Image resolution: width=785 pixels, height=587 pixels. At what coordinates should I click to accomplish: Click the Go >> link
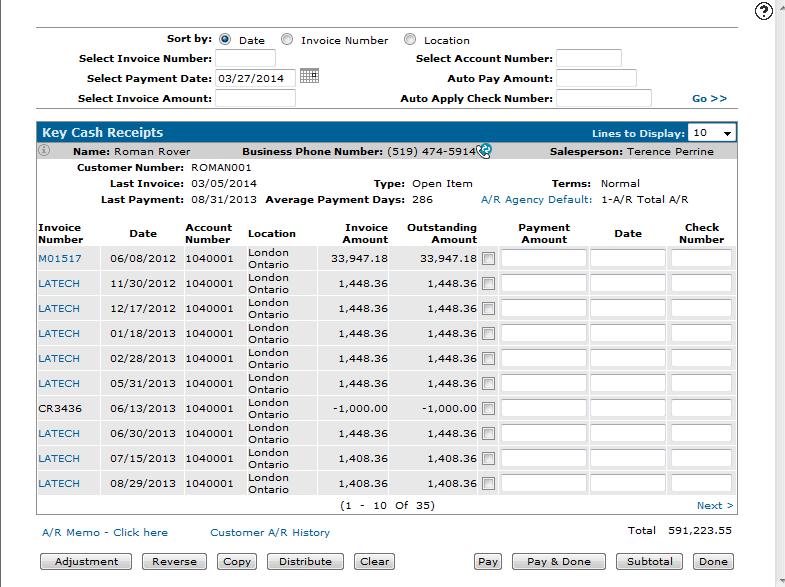pyautogui.click(x=709, y=99)
